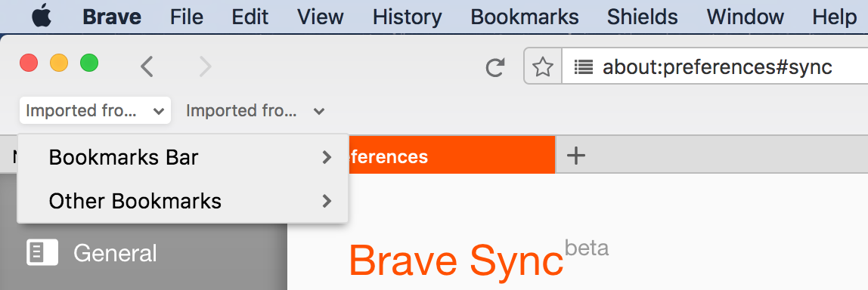Collapse the first Imported from bookmarks folder
Screen dimensions: 868x290
(x=95, y=111)
